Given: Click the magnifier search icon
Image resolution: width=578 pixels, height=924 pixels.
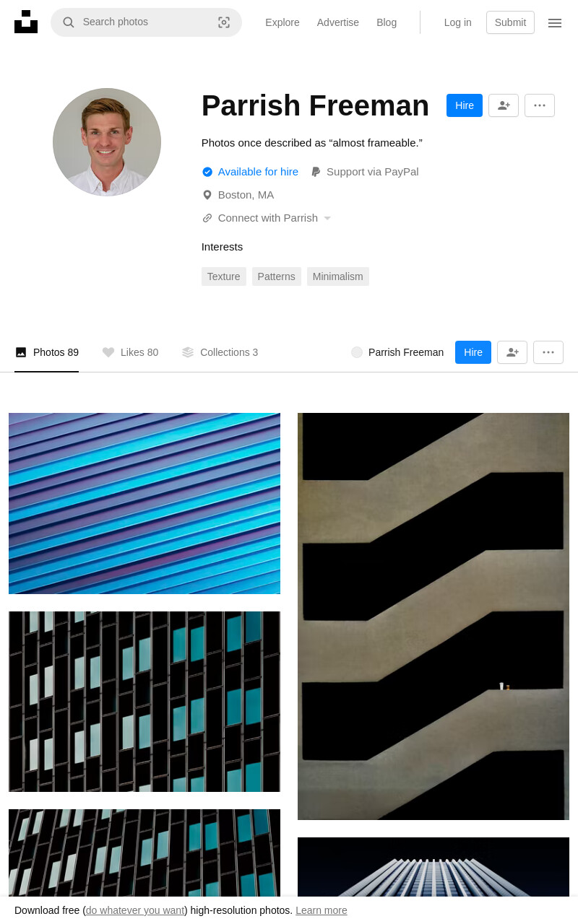Looking at the screenshot, I should click(x=69, y=22).
